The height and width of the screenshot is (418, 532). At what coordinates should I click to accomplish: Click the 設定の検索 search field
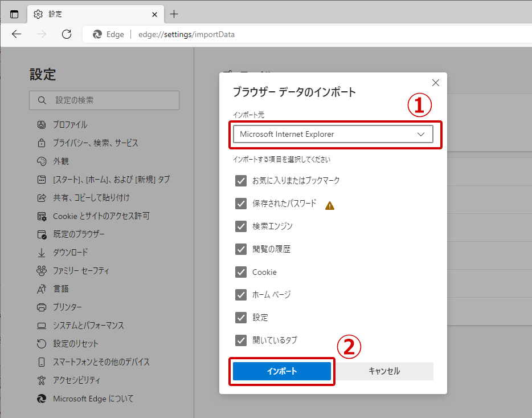pyautogui.click(x=104, y=100)
